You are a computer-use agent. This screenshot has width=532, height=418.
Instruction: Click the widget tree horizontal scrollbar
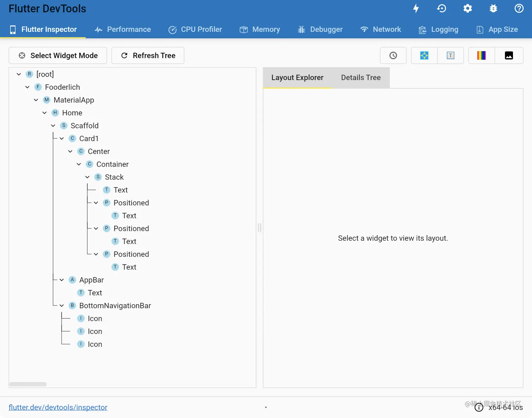tap(28, 384)
